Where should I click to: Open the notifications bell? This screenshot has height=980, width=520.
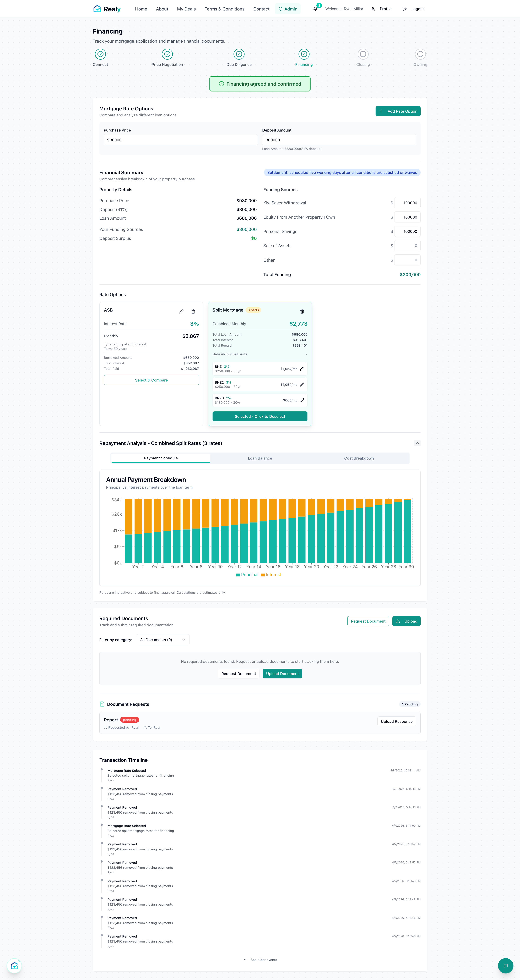click(x=315, y=9)
